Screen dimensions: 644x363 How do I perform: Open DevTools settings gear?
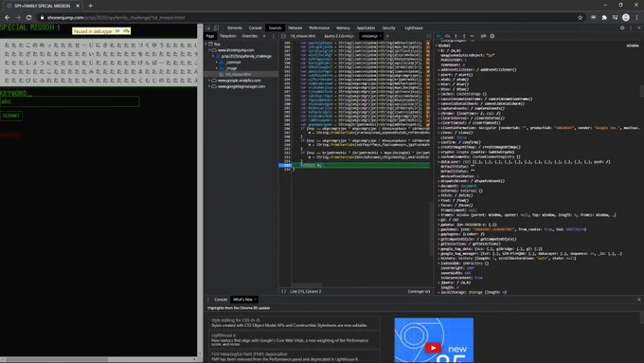(x=622, y=27)
